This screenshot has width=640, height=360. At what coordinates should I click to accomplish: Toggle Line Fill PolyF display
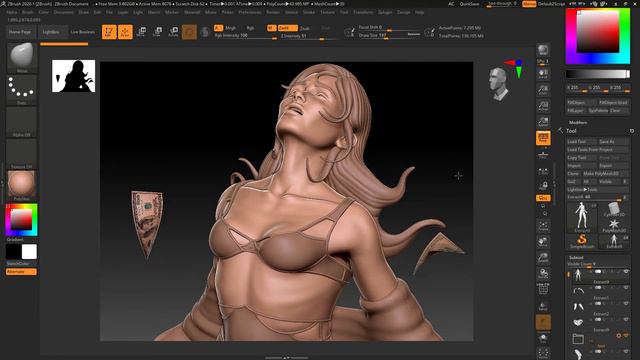coord(543,289)
